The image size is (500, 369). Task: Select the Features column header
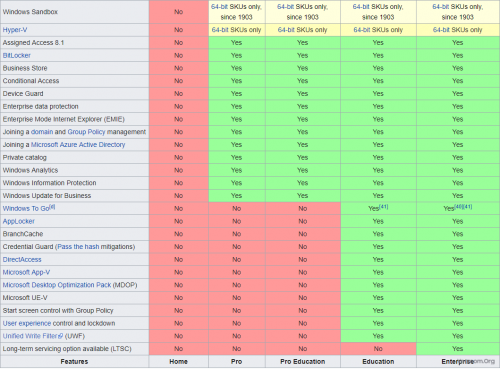[74, 362]
